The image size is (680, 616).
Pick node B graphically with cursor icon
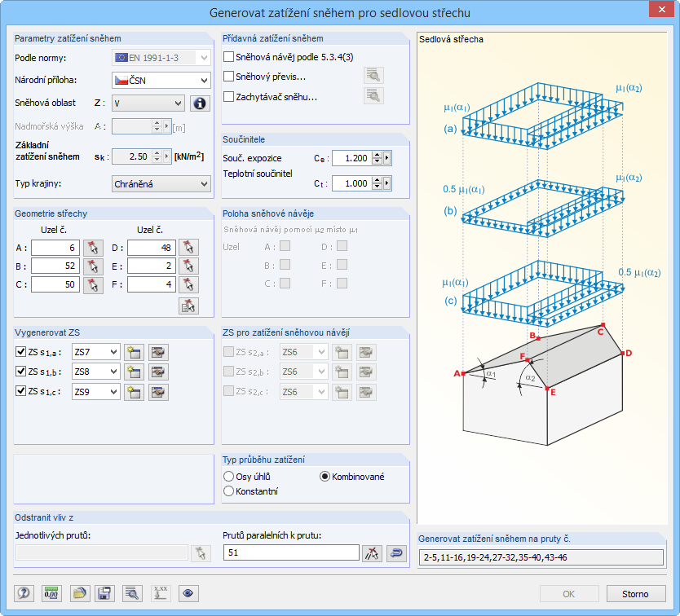93,266
